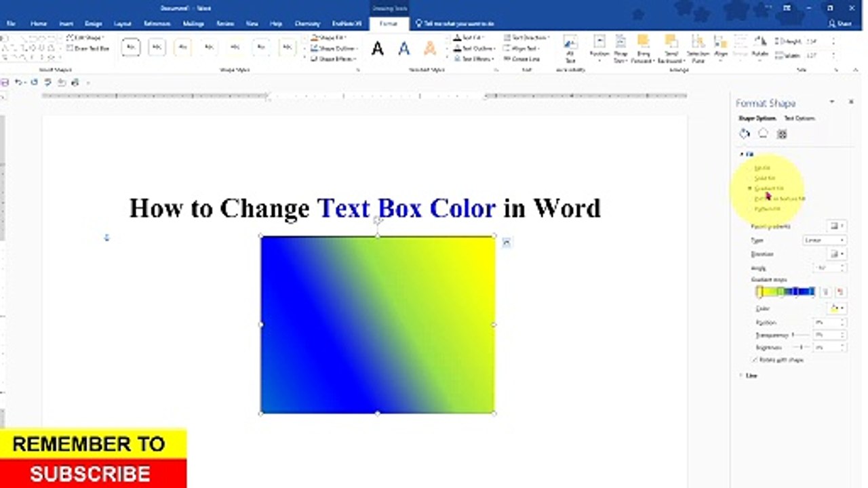This screenshot has height=488, width=868.
Task: Select the Gradient fill radio option
Action: [766, 188]
